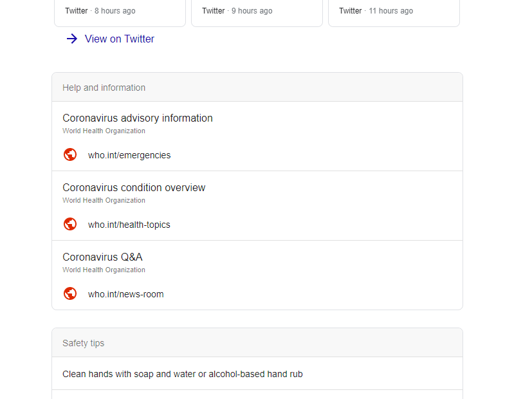This screenshot has height=399, width=532.
Task: Click World Health Organization under Coronavirus Q&A
Action: coord(104,270)
